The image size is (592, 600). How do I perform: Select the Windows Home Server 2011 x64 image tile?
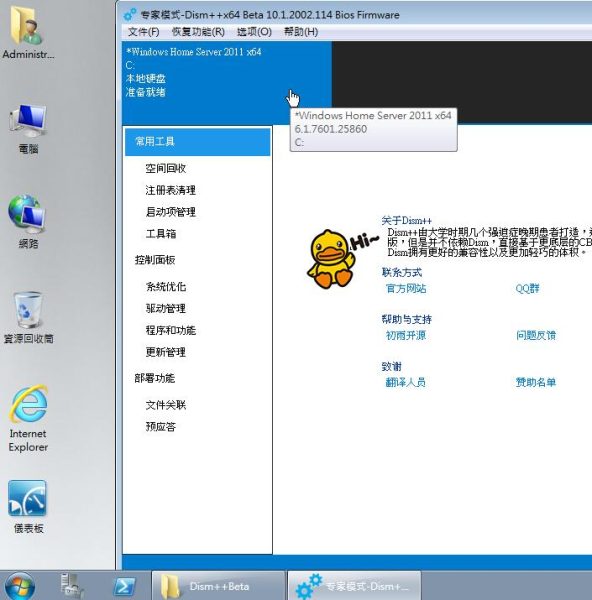click(227, 82)
